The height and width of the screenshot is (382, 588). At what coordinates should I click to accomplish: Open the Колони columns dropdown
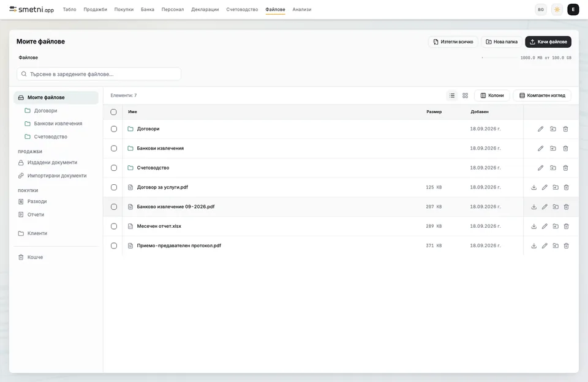pyautogui.click(x=492, y=95)
